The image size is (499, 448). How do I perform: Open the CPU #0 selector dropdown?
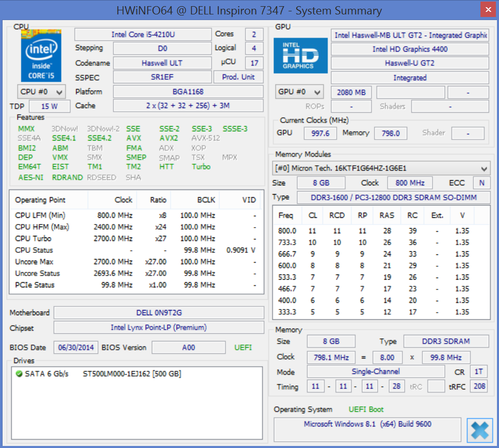[41, 92]
